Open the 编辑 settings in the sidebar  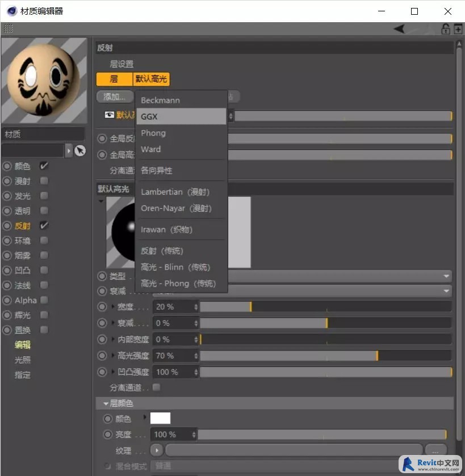[23, 345]
